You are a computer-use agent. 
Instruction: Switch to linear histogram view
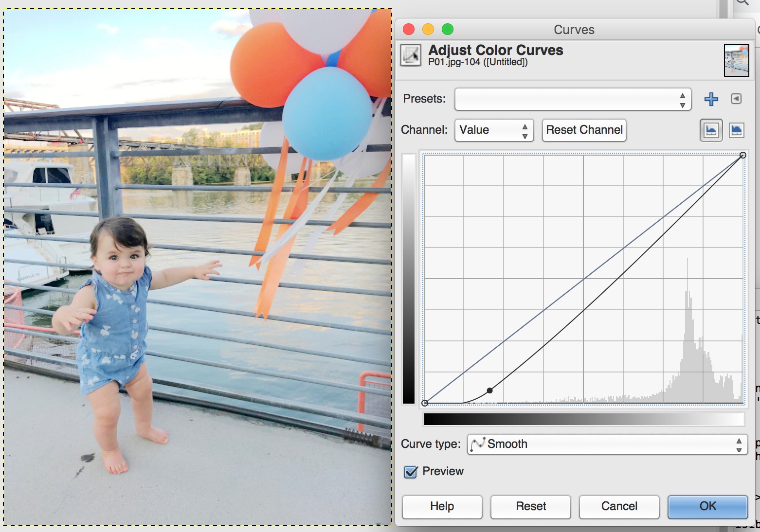pyautogui.click(x=711, y=130)
